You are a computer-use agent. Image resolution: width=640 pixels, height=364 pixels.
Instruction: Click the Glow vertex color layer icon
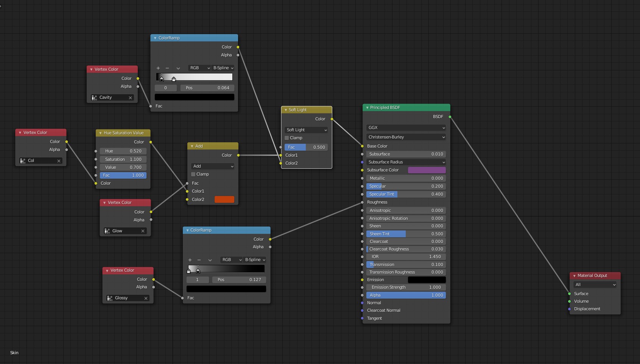tap(107, 231)
